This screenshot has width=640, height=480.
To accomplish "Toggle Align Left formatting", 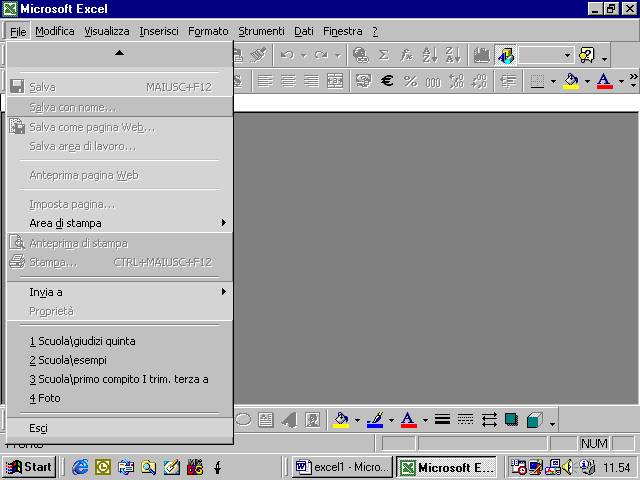I will click(265, 81).
